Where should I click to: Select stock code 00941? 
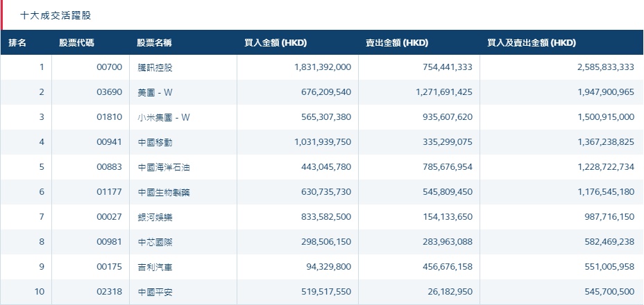point(109,142)
